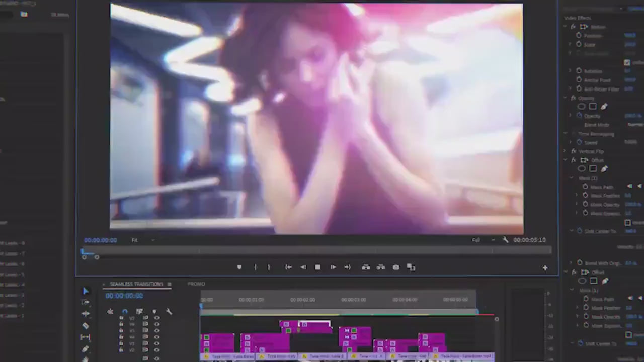
Task: Click the Lift button in monitor controls
Action: coord(366,267)
